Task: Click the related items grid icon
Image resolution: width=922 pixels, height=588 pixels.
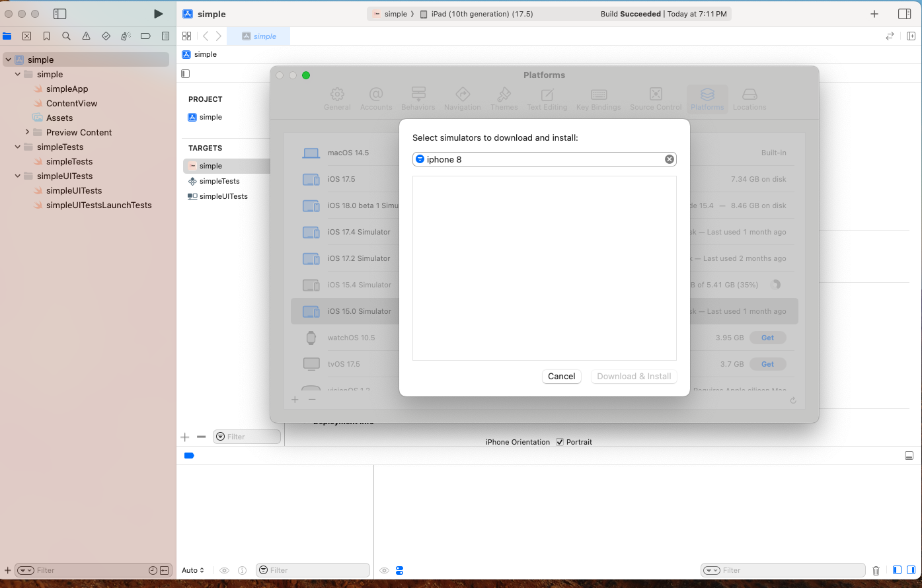Action: [186, 36]
